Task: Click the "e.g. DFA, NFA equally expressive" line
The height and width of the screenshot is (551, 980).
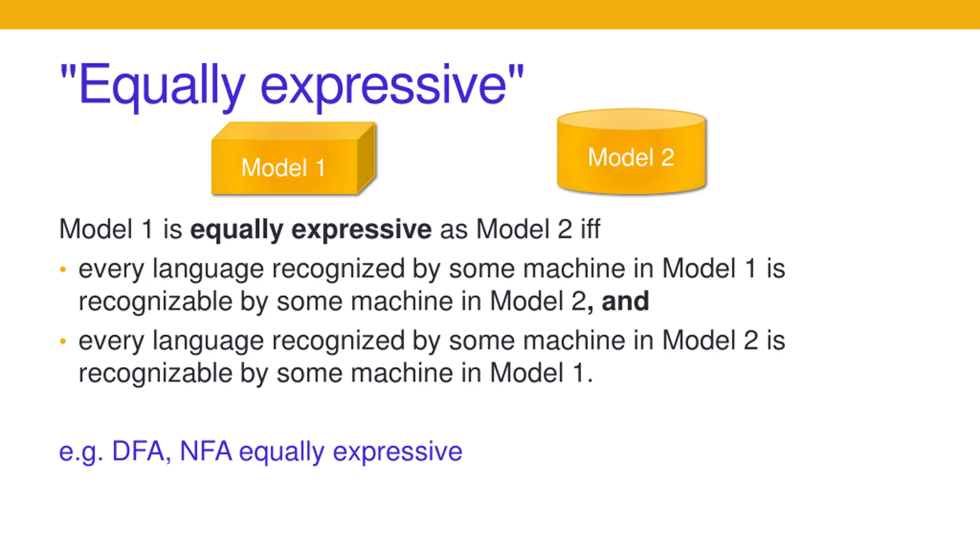Action: [261, 452]
